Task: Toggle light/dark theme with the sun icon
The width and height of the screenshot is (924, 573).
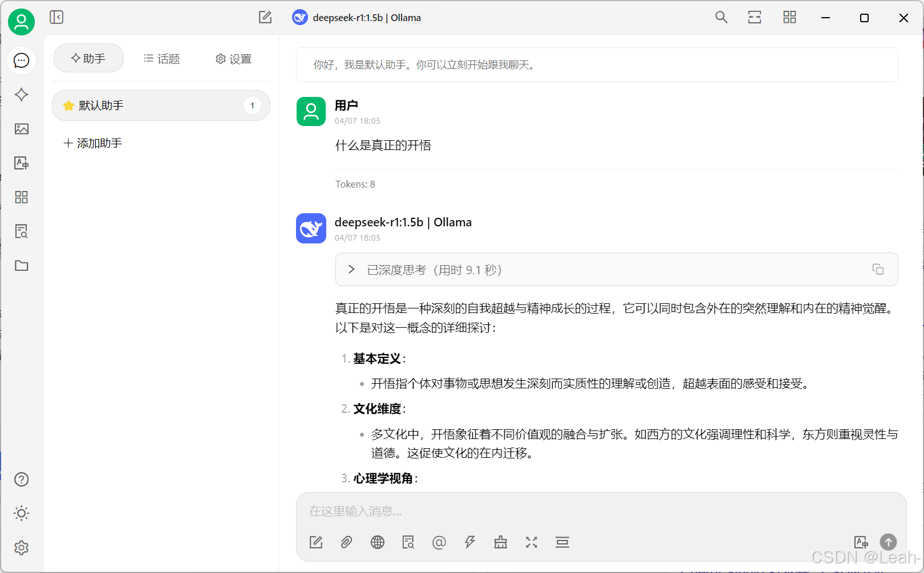Action: (x=21, y=513)
